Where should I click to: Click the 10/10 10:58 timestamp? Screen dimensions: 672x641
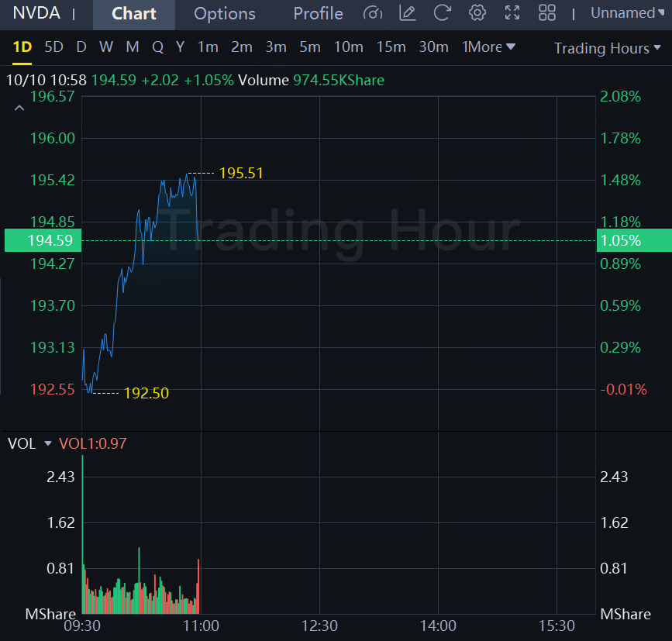click(47, 80)
